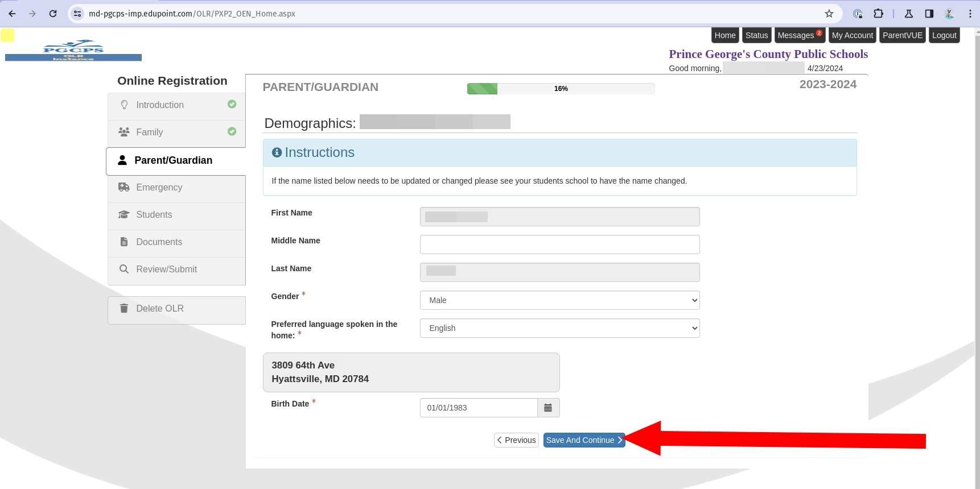Viewport: 980px width, 489px height.
Task: Open the Birth Date calendar picker icon
Action: click(x=548, y=408)
